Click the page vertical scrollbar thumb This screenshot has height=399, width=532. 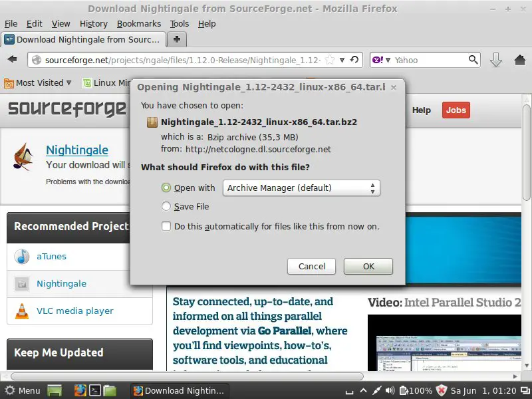[526, 153]
